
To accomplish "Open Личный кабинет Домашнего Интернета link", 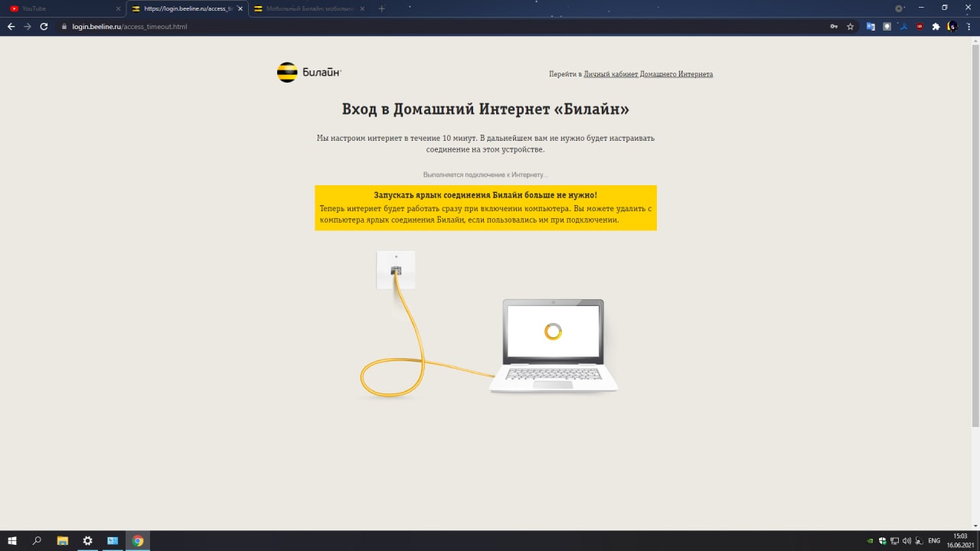I will coord(648,74).
